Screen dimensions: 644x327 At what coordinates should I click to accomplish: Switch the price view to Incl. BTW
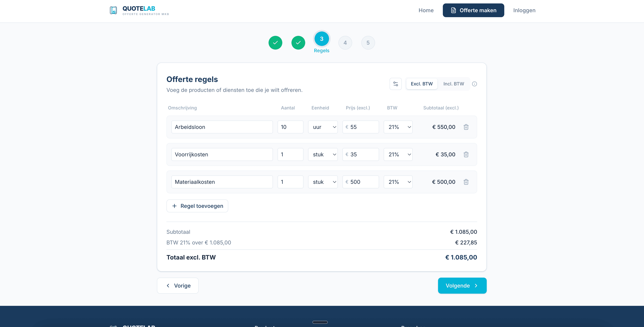tap(454, 84)
